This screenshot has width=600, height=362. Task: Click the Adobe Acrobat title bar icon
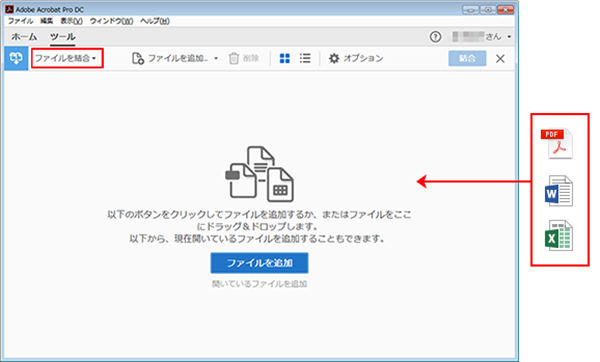(x=9, y=9)
